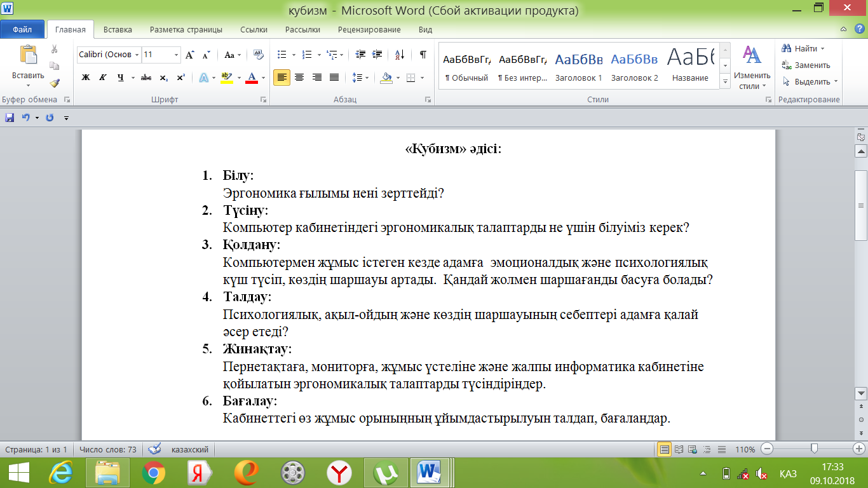
Task: Expand the styles gallery More arrow
Action: 725,82
